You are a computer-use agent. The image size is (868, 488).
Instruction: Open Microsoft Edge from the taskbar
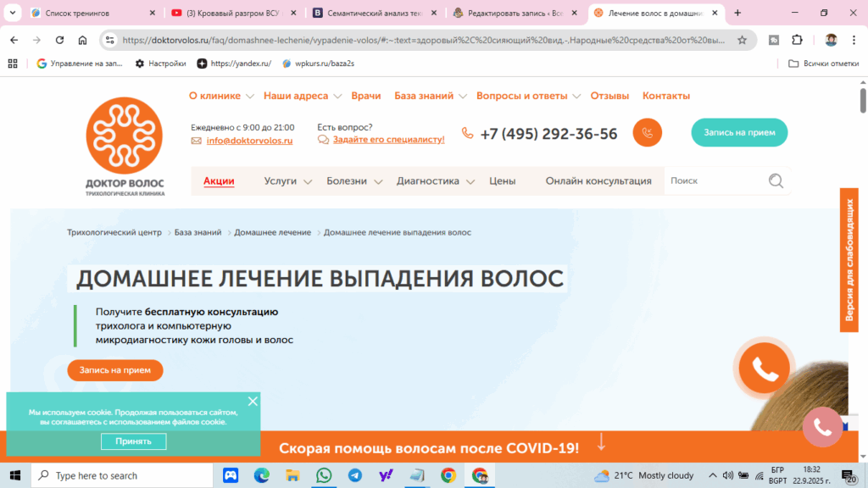(x=262, y=475)
